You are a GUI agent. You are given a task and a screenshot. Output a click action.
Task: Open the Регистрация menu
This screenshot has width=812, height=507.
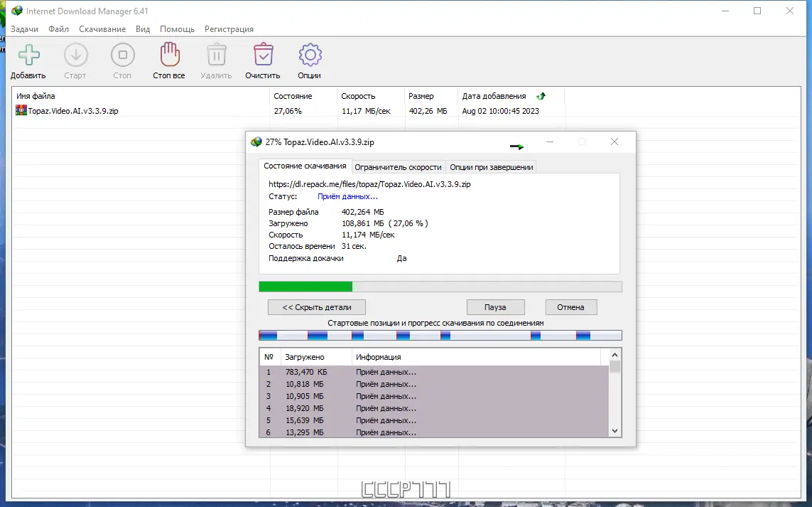[x=229, y=29]
